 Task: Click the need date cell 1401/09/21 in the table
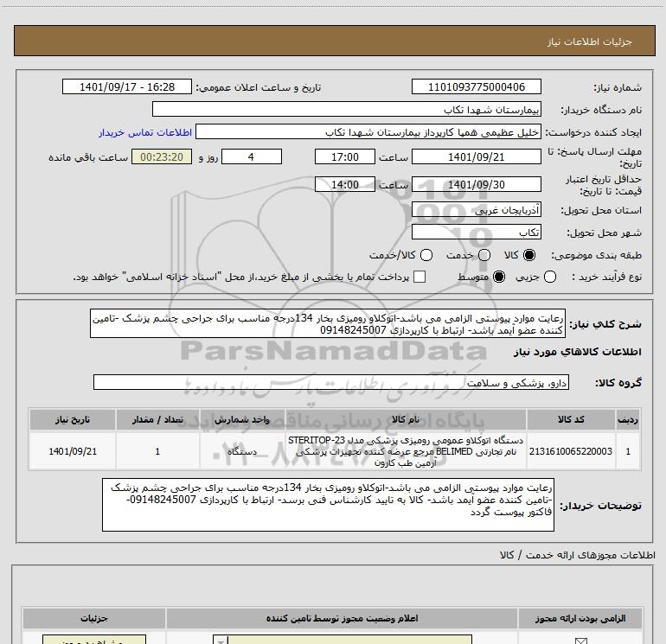pos(72,451)
